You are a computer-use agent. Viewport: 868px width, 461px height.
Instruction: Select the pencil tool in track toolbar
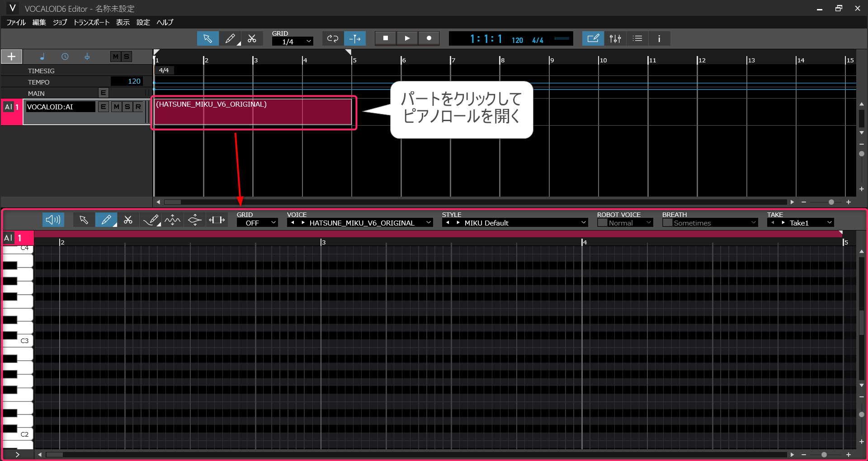(230, 38)
